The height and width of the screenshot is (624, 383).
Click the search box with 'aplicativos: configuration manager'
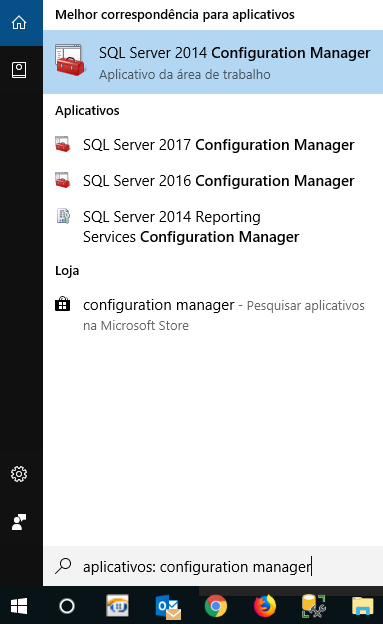pos(213,566)
